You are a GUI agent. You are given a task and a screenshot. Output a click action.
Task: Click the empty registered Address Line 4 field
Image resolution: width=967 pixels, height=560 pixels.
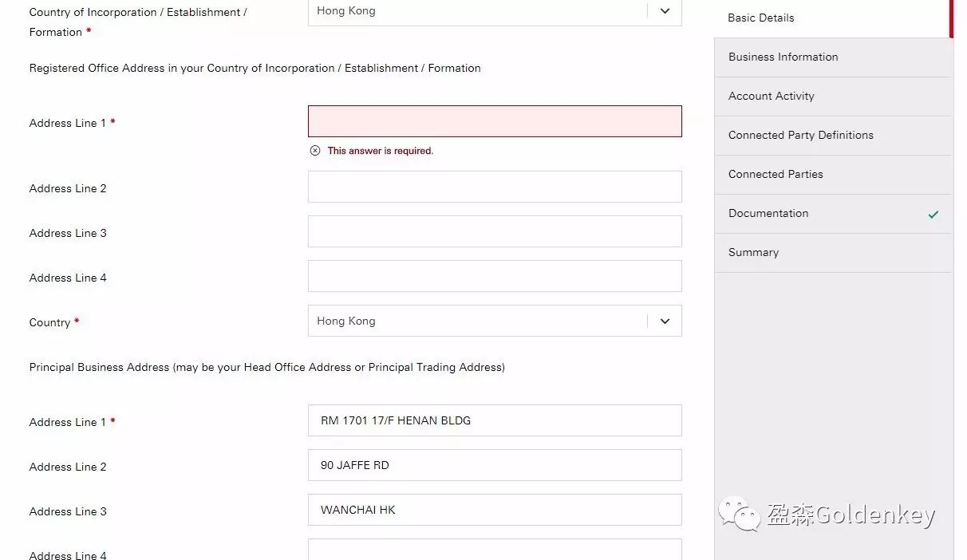tap(495, 276)
